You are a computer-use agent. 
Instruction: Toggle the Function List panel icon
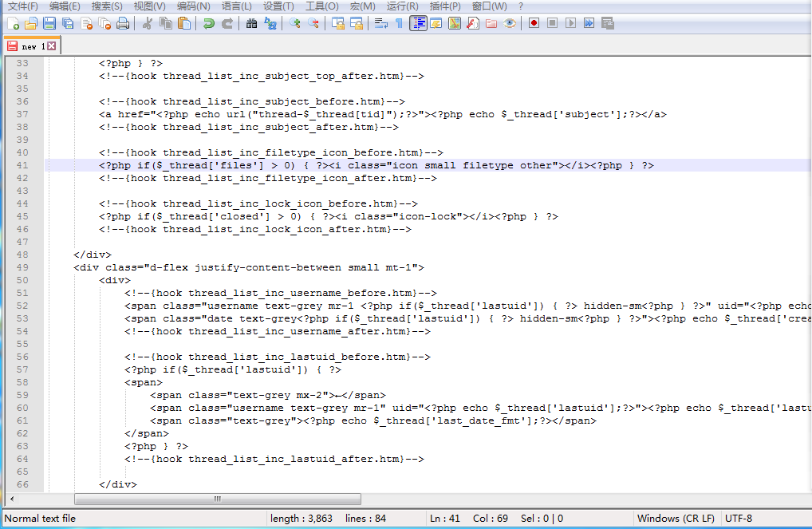point(473,23)
